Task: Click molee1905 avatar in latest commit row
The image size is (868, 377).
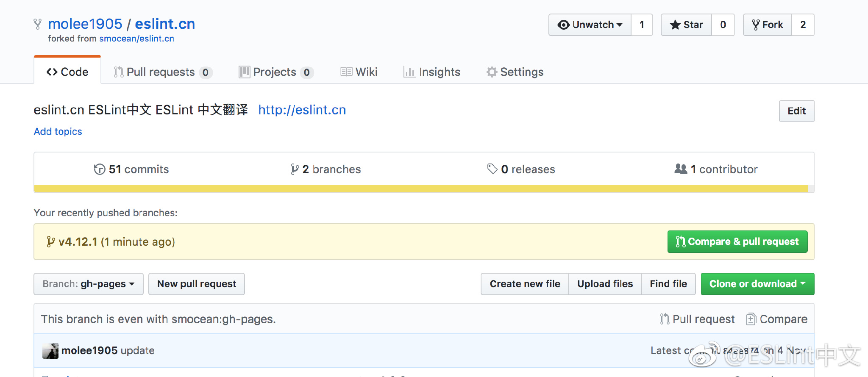Action: pos(50,351)
